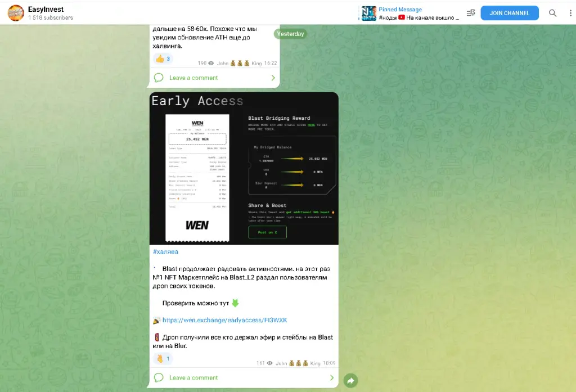
Task: Open the three-dot more options menu
Action: point(570,13)
